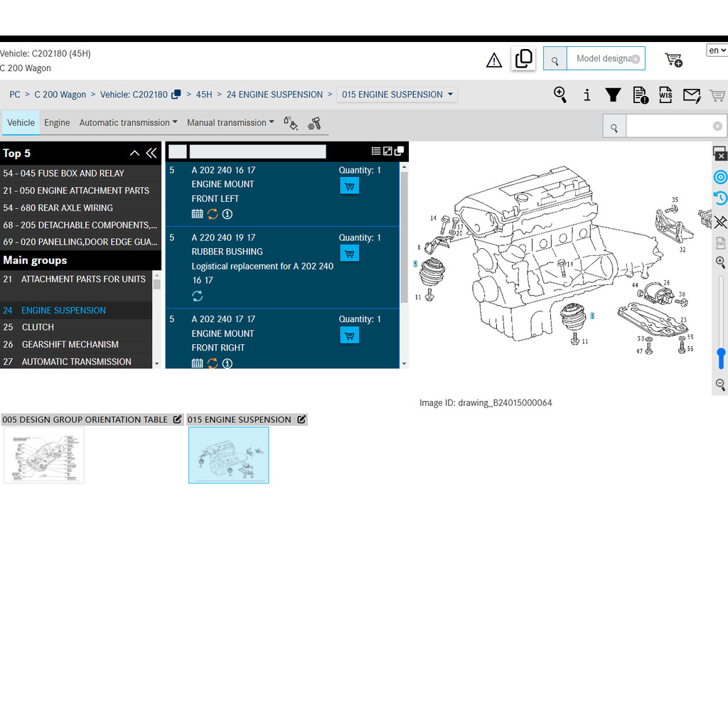Image resolution: width=728 pixels, height=728 pixels.
Task: Show vehicle information via the i icon
Action: pyautogui.click(x=587, y=95)
